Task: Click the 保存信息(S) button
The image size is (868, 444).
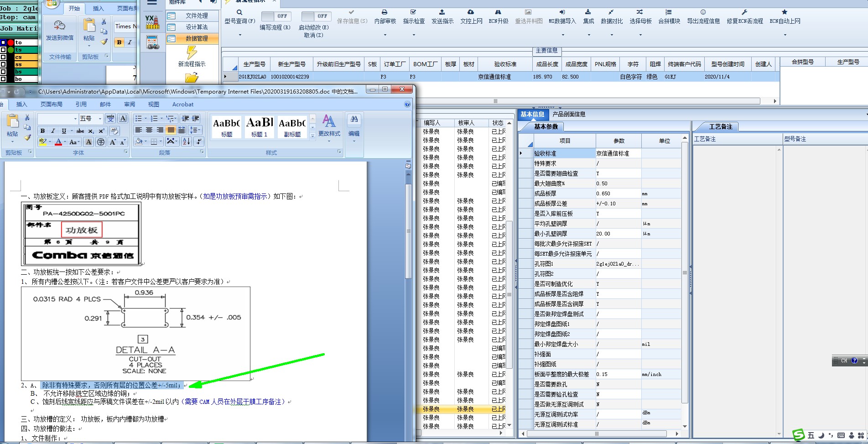Action: pyautogui.click(x=352, y=17)
